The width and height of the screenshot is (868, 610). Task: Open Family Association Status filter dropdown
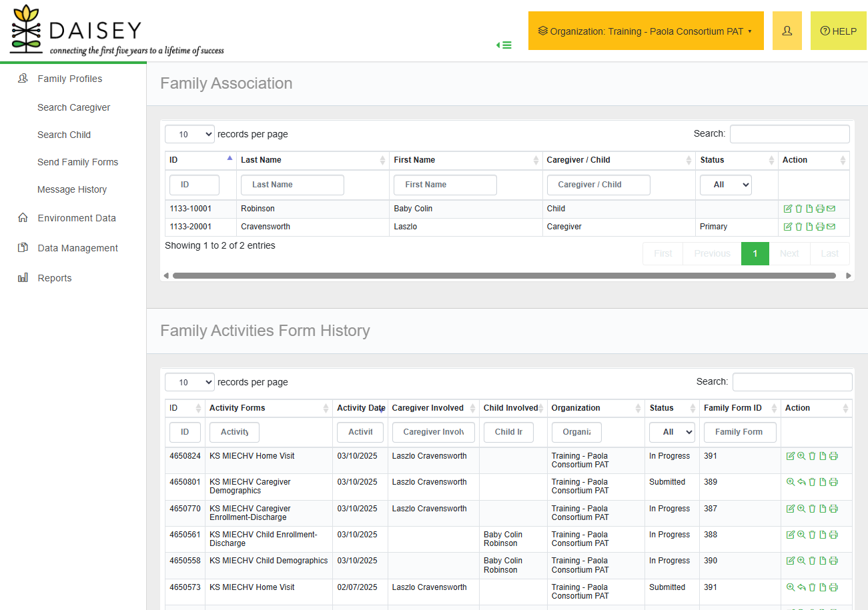click(x=725, y=185)
